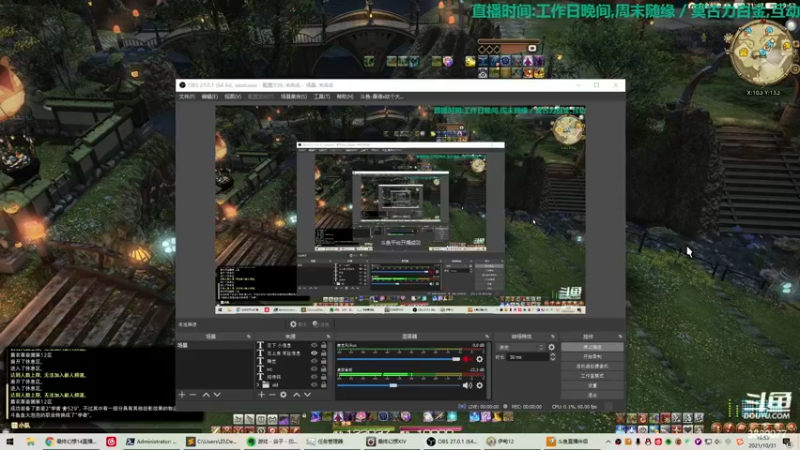Open the 视图(V) menu in OBS

tap(233, 96)
